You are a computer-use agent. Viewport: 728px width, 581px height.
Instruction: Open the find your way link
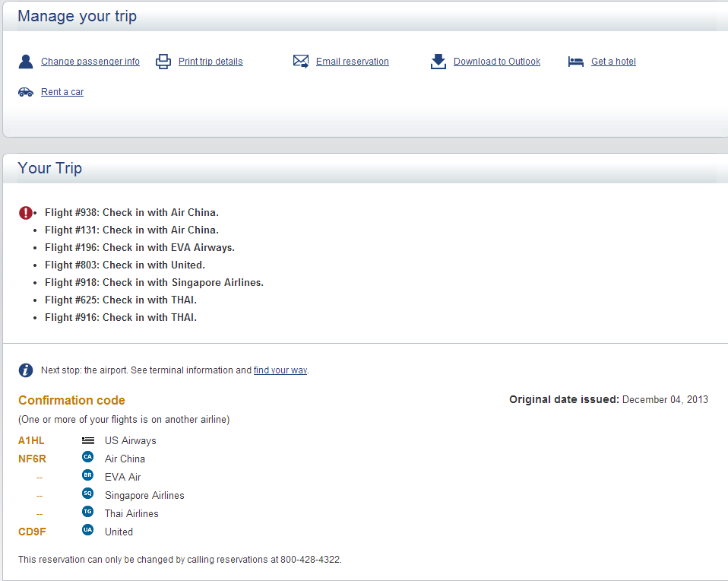280,370
